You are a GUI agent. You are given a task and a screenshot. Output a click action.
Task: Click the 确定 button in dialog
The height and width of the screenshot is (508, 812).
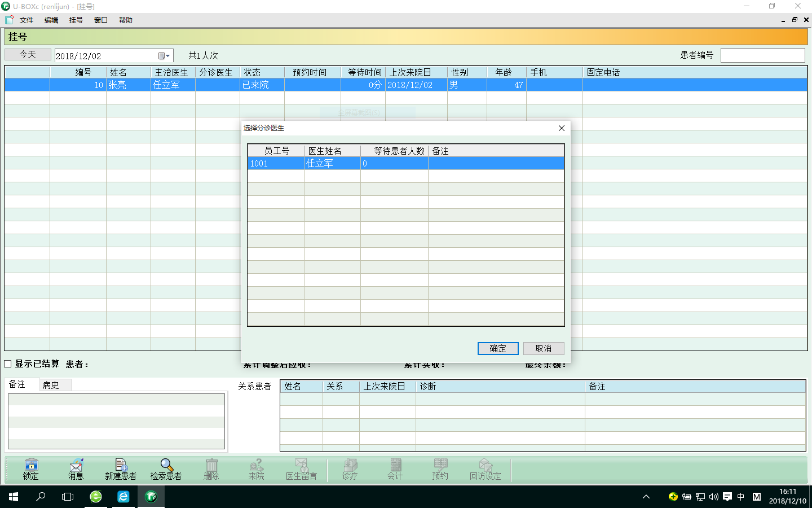coord(498,348)
